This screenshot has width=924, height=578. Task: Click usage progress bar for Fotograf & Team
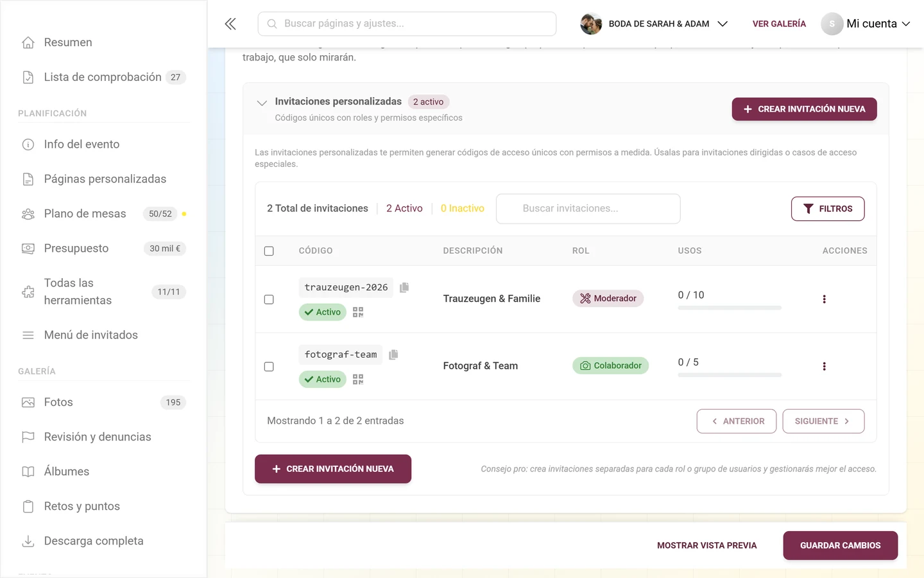(730, 375)
